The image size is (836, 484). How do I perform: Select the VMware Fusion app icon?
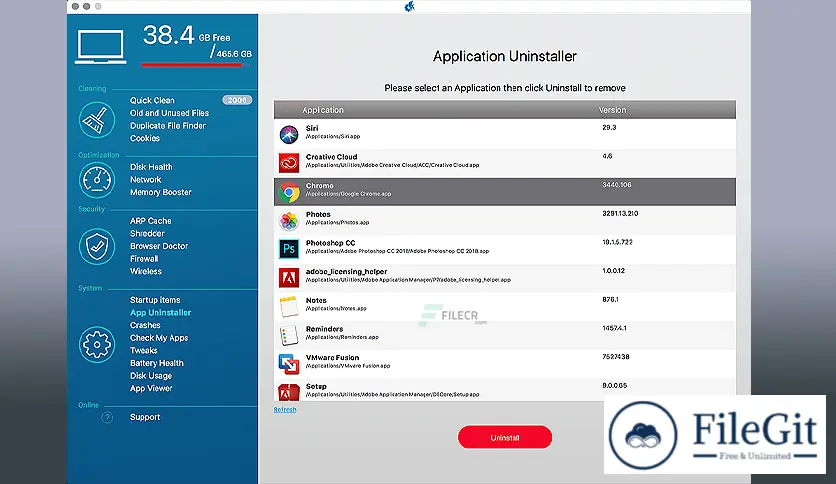point(289,364)
